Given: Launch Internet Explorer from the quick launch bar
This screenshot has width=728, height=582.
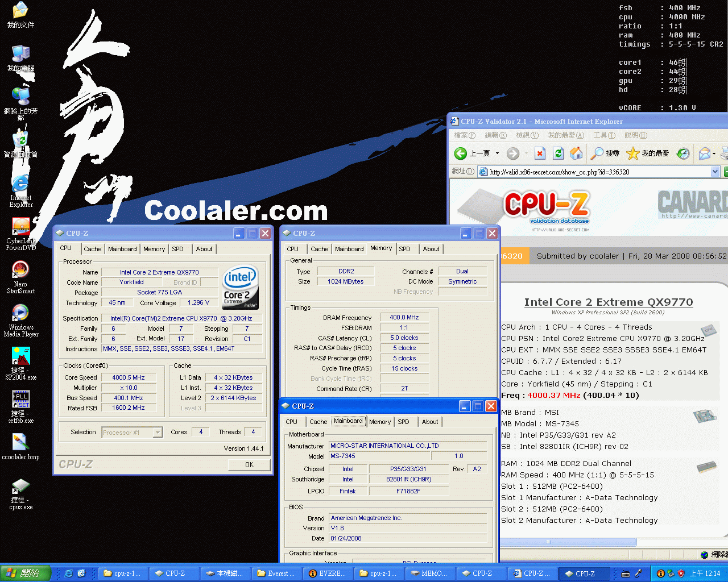Looking at the screenshot, I should 69,573.
